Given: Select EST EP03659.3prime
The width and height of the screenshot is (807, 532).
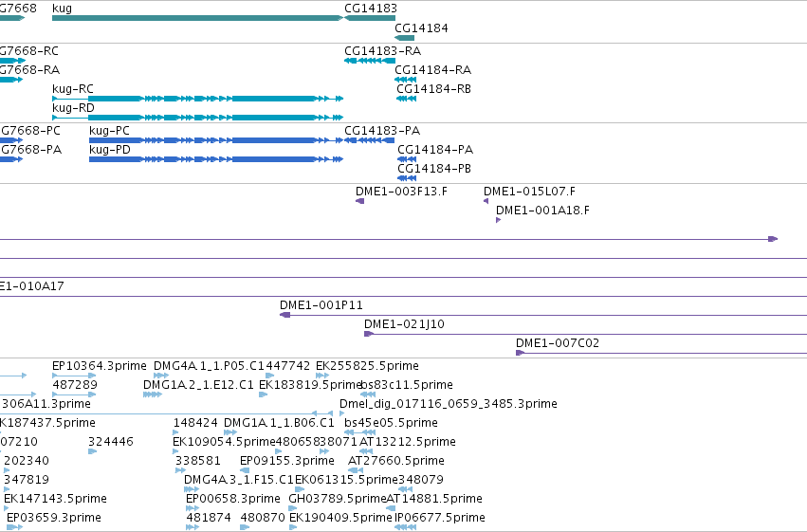Looking at the screenshot, I should click(14, 527).
